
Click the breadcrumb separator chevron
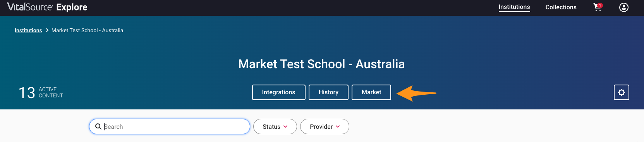tap(47, 30)
